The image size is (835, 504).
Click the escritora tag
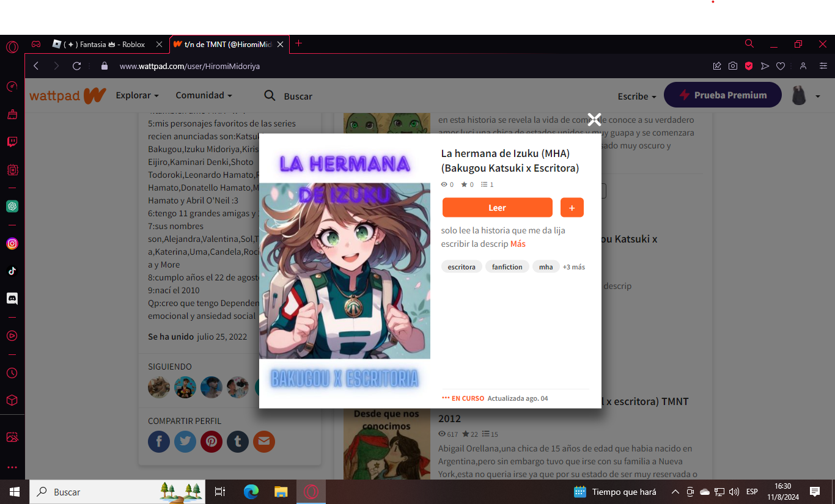pyautogui.click(x=462, y=267)
